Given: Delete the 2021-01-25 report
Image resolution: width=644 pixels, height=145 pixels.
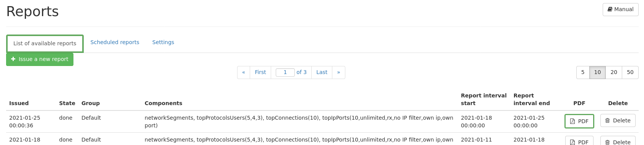Looking at the screenshot, I should pos(618,120).
